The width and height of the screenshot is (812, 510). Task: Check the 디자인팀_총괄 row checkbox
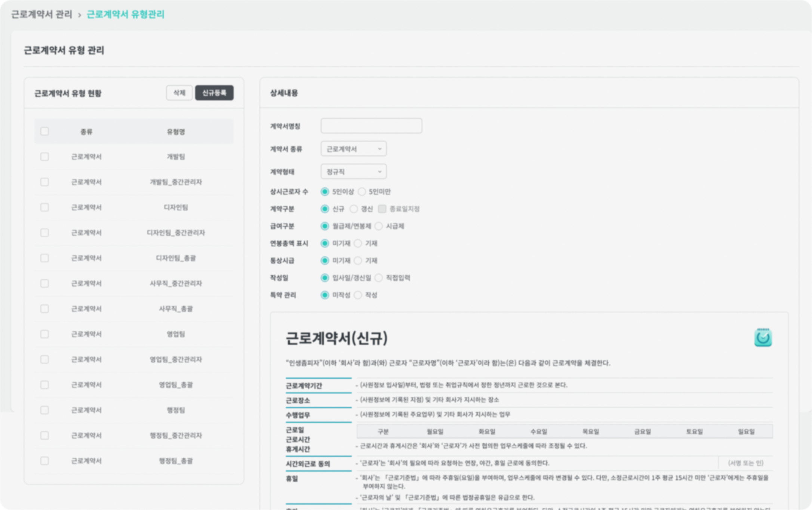44,258
